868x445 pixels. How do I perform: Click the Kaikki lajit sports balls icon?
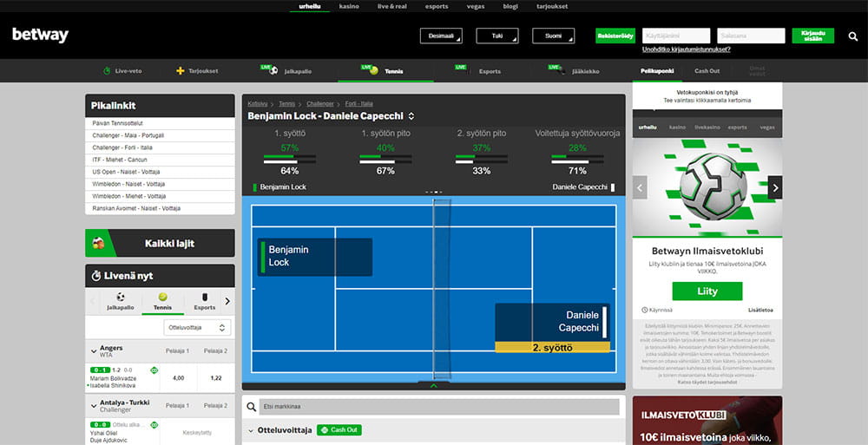click(x=99, y=243)
